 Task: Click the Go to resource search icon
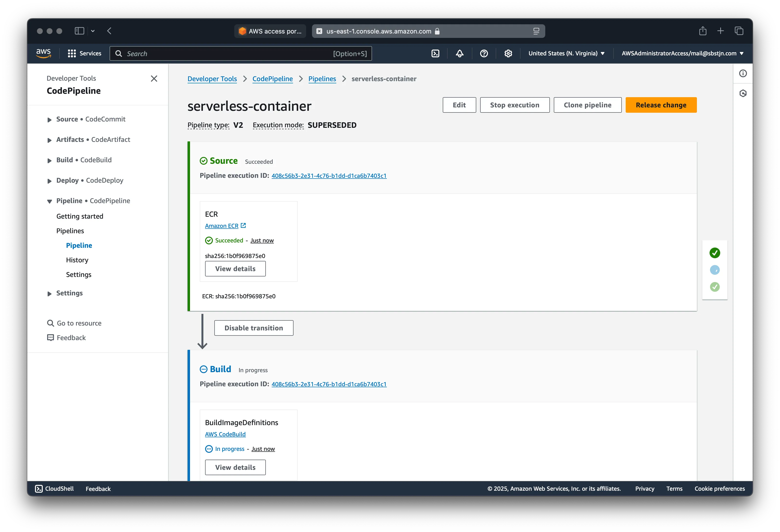[50, 323]
